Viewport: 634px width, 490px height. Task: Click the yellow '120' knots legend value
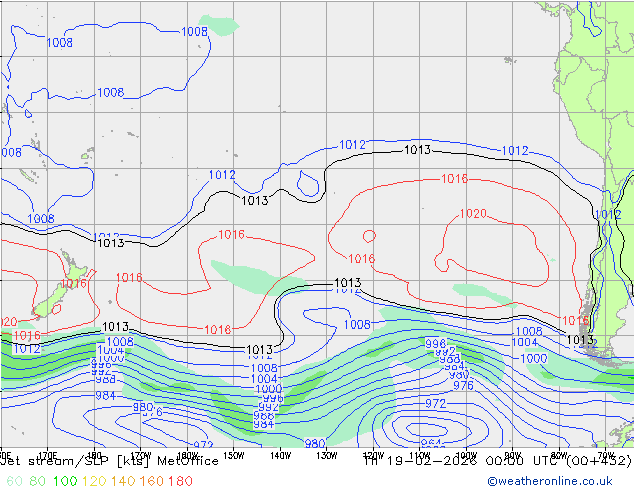coord(94,481)
